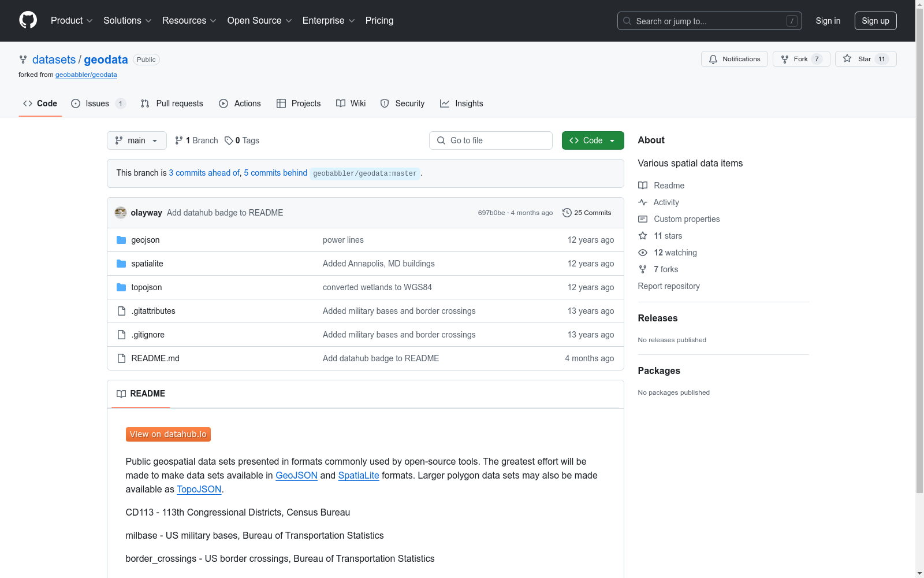Open commit hash 697b0be
The width and height of the screenshot is (924, 578).
(491, 213)
